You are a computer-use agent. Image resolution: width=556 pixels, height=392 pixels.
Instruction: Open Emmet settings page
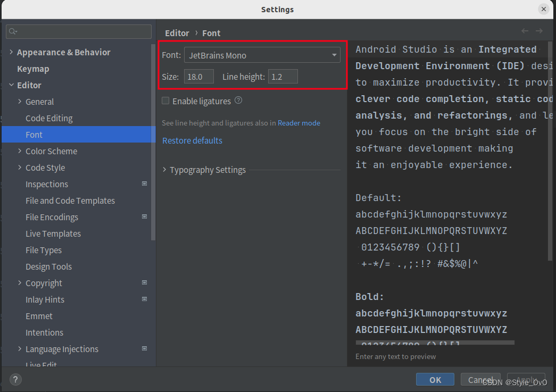point(39,316)
